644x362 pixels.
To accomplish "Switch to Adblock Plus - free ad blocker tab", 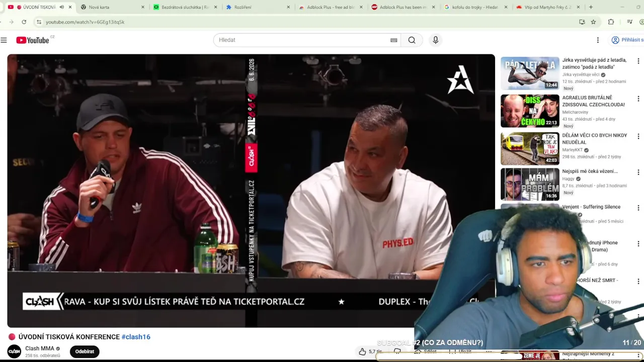I will pyautogui.click(x=330, y=7).
